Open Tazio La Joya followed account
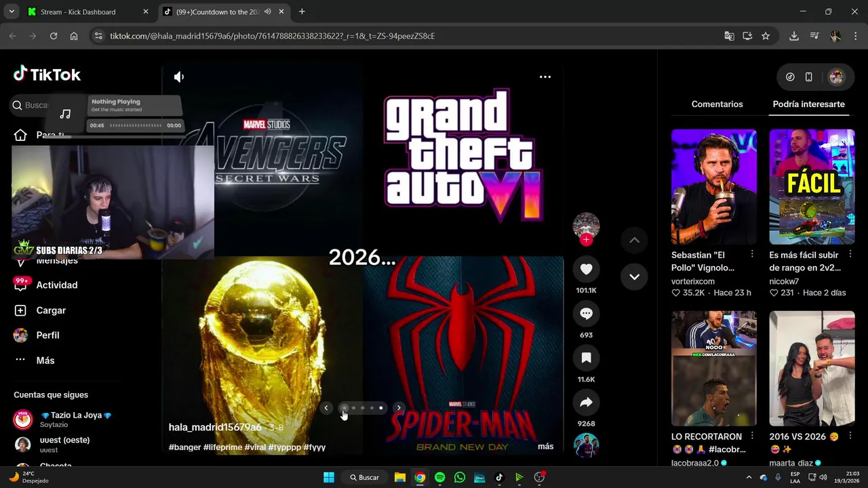 [x=63, y=420]
